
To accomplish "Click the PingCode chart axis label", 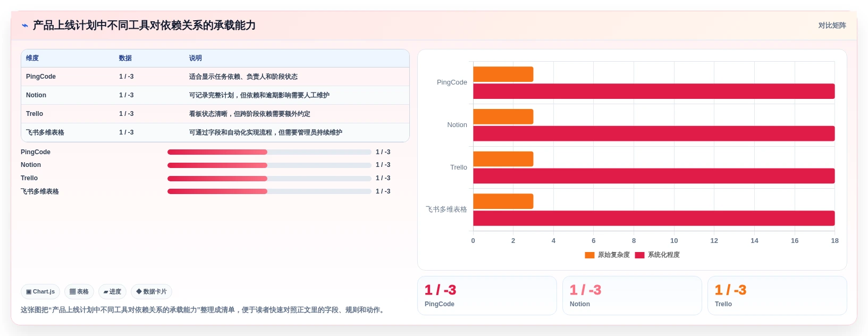I will tap(452, 82).
